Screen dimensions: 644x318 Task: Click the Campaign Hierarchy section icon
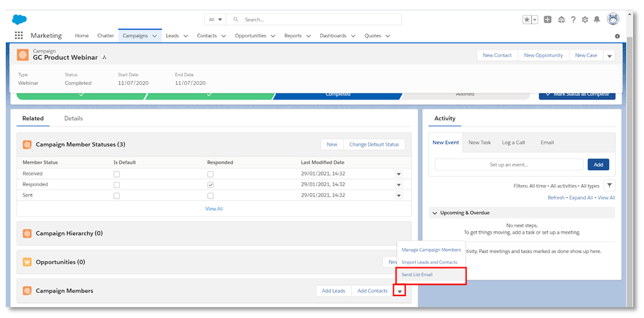(27, 233)
